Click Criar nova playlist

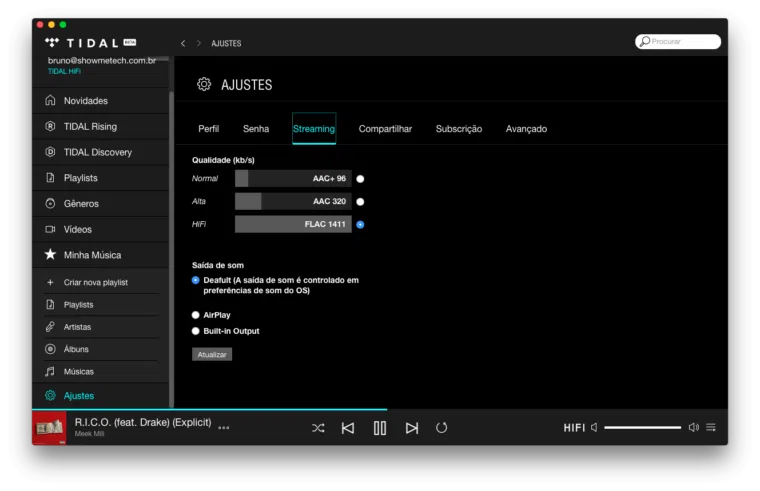tap(95, 282)
